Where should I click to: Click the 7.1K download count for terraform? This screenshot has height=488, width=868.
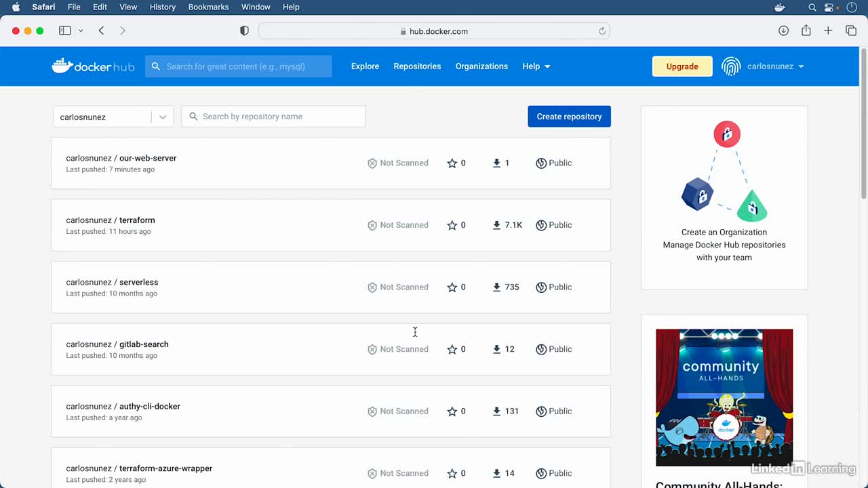click(513, 225)
